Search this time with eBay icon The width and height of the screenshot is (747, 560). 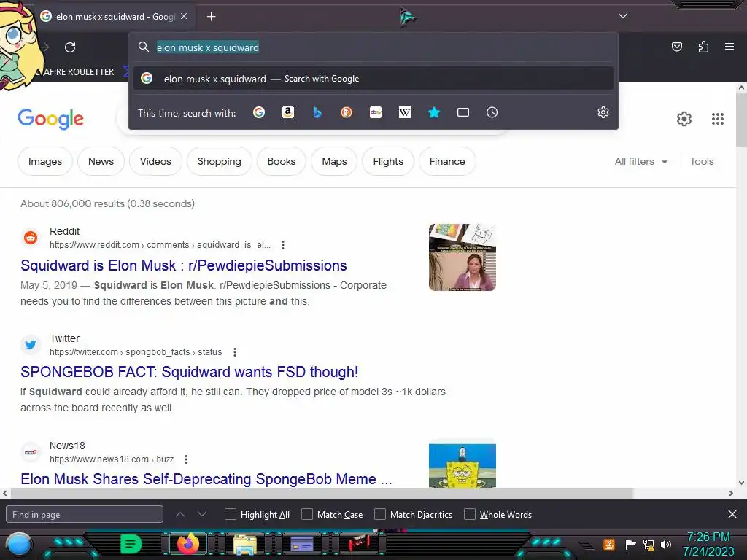click(x=376, y=112)
